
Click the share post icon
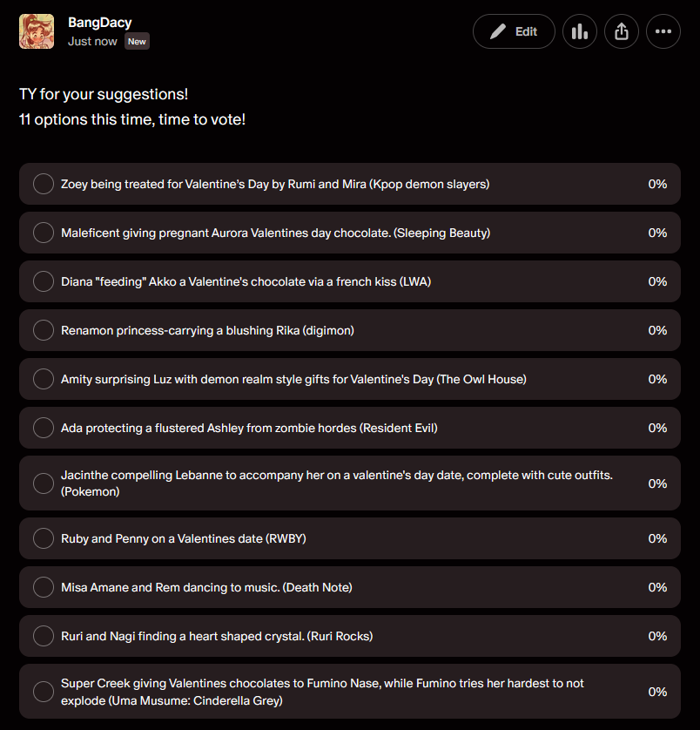click(621, 31)
